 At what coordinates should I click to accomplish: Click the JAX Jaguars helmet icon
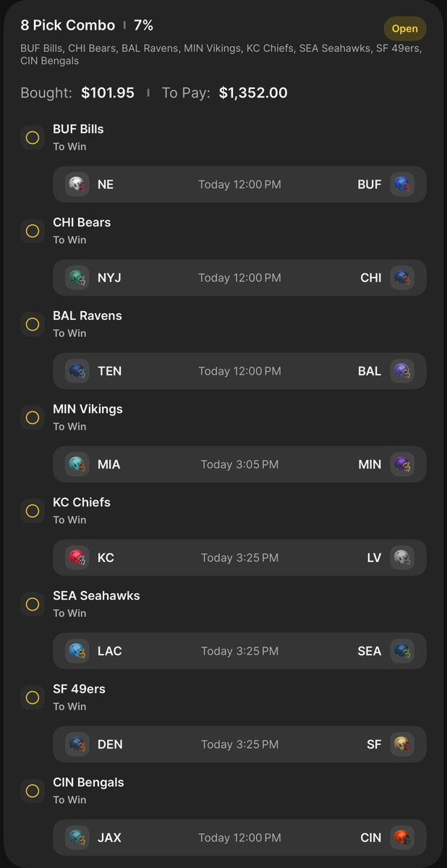coord(77,838)
